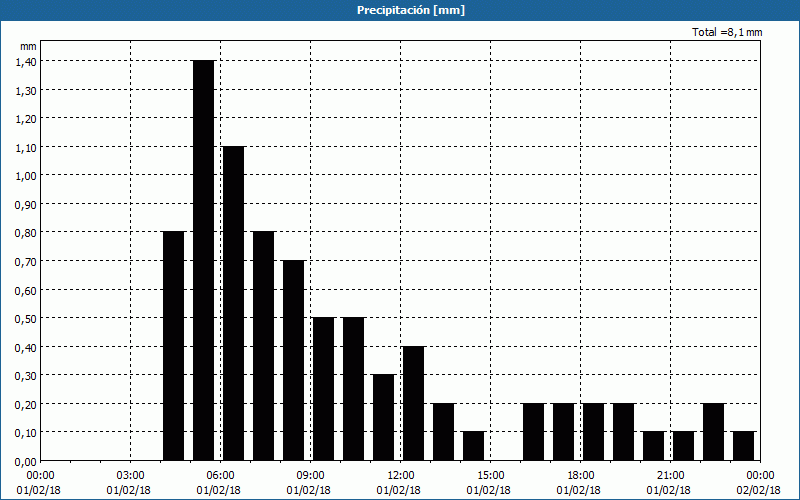Click the last bar before 00:00 02/02/18
Viewport: 800px width, 500px height.
click(743, 446)
